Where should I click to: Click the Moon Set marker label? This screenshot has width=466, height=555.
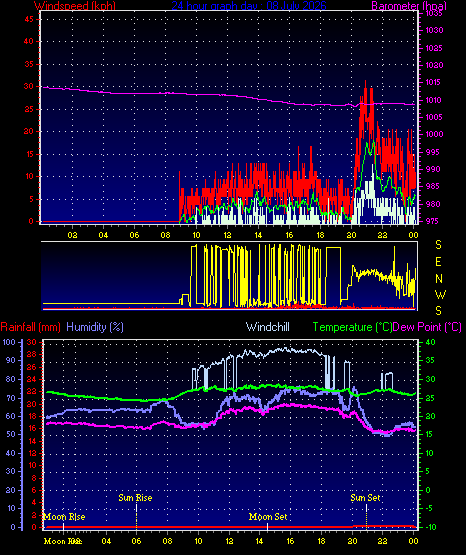pyautogui.click(x=268, y=517)
